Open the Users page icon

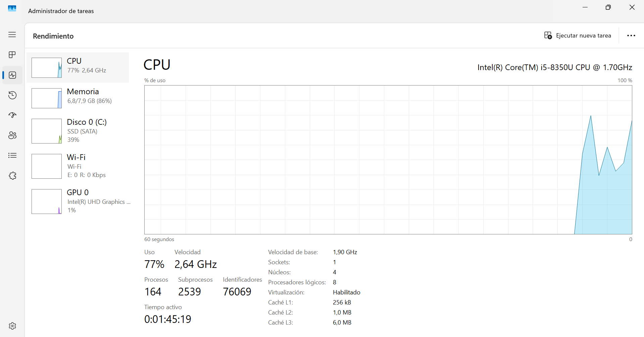(x=12, y=135)
